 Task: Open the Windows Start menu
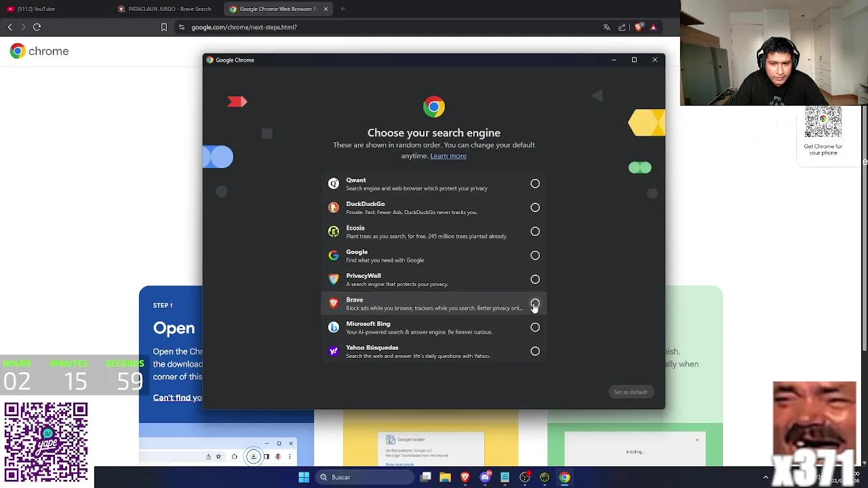pos(304,477)
